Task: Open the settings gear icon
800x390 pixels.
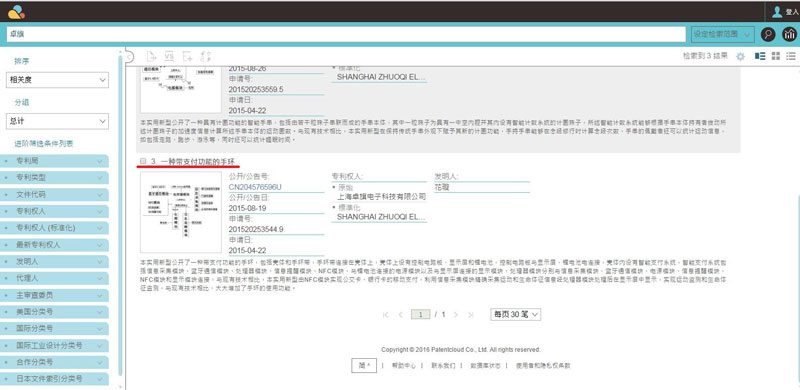Action: point(740,57)
